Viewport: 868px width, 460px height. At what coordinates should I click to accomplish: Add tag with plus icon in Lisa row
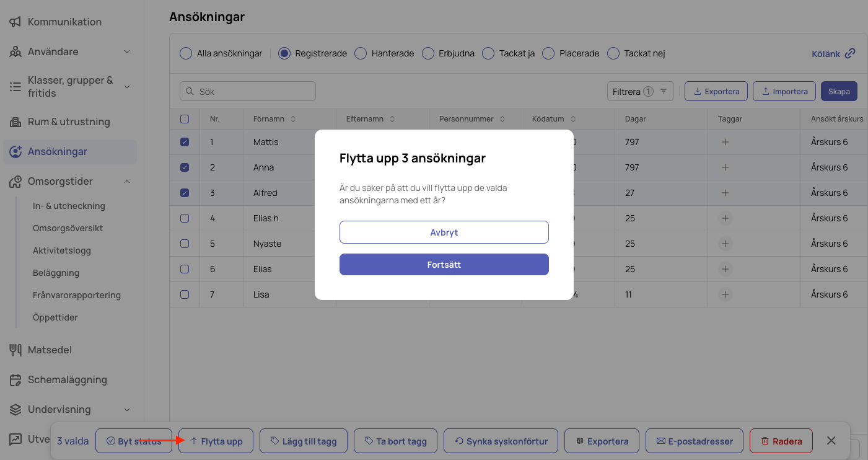tap(726, 294)
